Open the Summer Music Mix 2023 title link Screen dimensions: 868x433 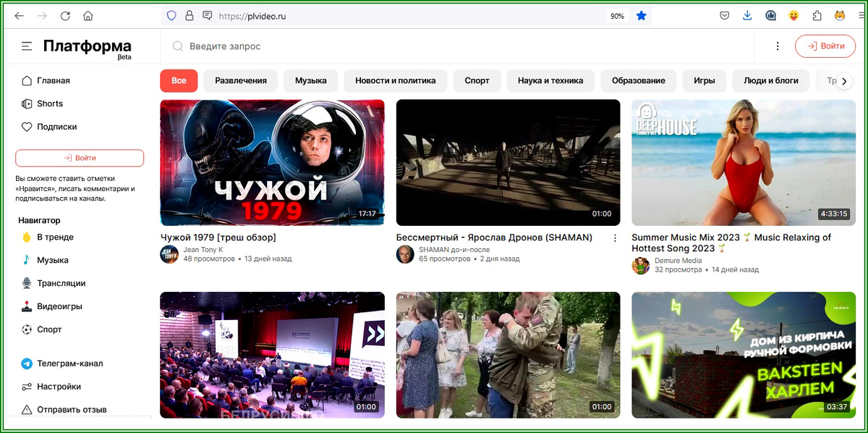[x=731, y=243]
